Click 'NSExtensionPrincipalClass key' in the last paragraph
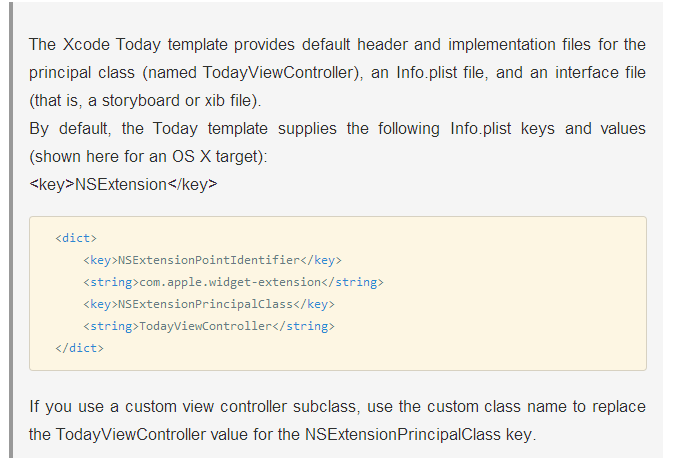Viewport: 677px width, 458px height. (x=419, y=435)
